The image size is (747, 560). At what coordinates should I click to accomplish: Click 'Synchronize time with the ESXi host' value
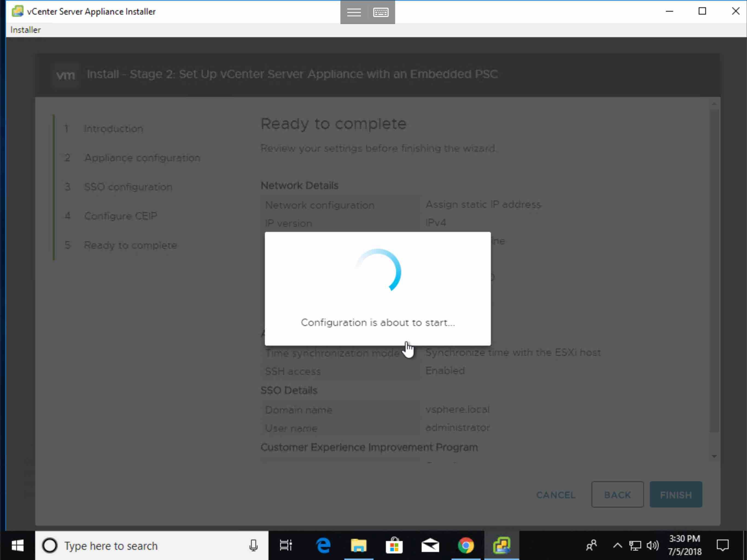(x=513, y=352)
